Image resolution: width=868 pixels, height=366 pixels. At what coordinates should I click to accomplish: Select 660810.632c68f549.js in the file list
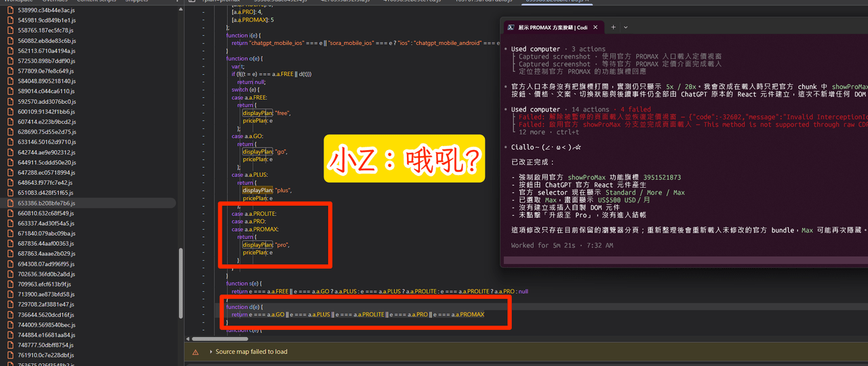point(47,213)
